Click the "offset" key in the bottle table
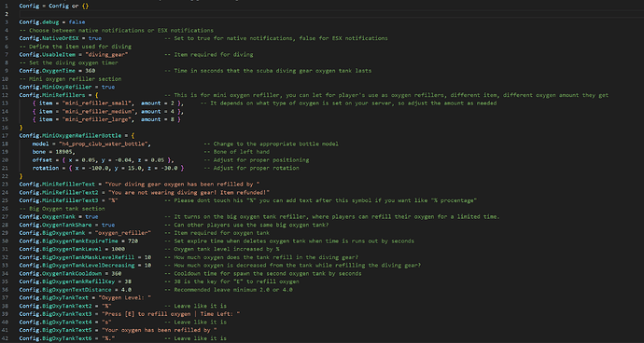This screenshot has width=644, height=343. pos(42,160)
